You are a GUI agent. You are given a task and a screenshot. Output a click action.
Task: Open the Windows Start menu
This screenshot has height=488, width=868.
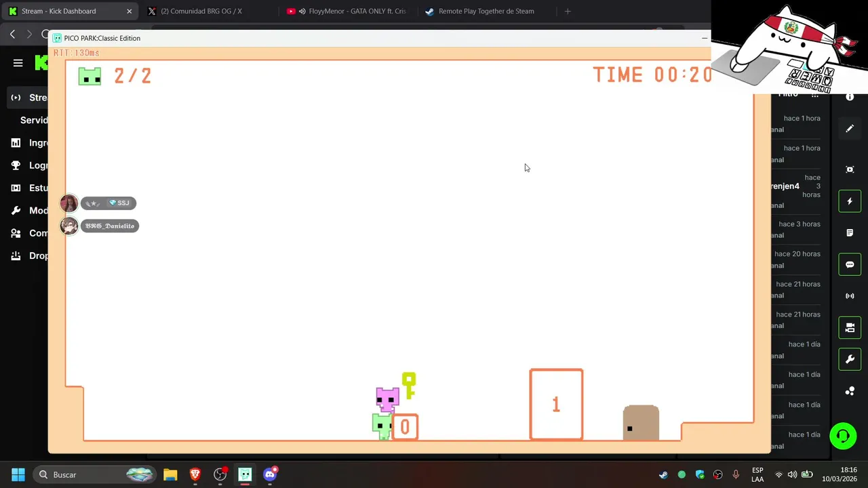18,474
